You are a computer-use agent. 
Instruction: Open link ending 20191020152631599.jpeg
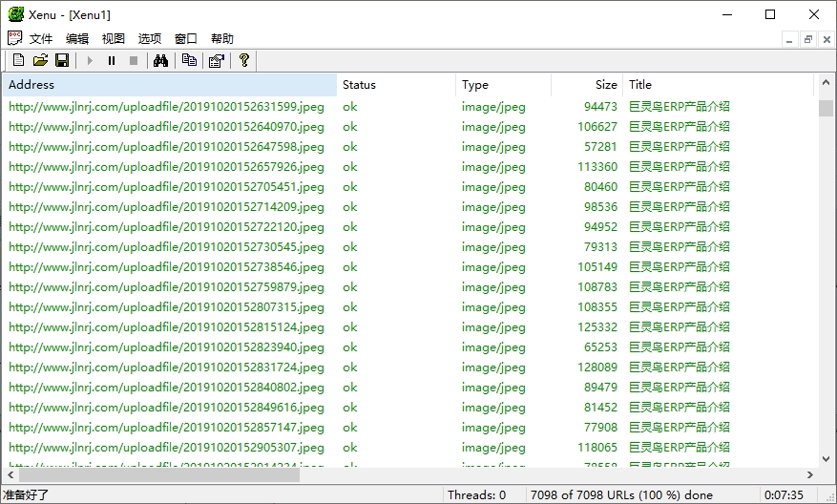coord(166,107)
